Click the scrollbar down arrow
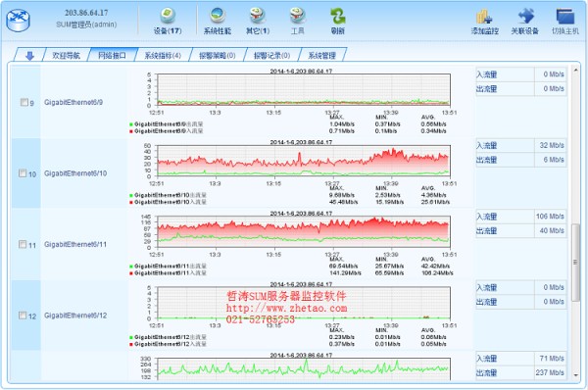The image size is (588, 390). (575, 374)
